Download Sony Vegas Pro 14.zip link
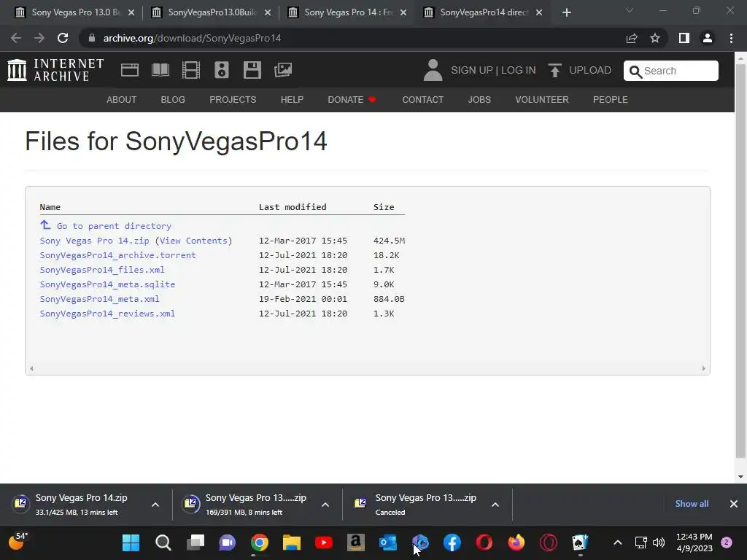The width and height of the screenshot is (747, 560). click(94, 241)
